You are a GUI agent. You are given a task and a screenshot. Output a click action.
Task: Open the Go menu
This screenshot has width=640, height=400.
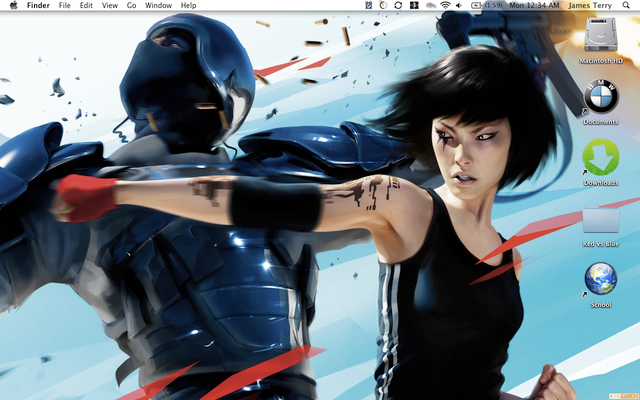131,5
